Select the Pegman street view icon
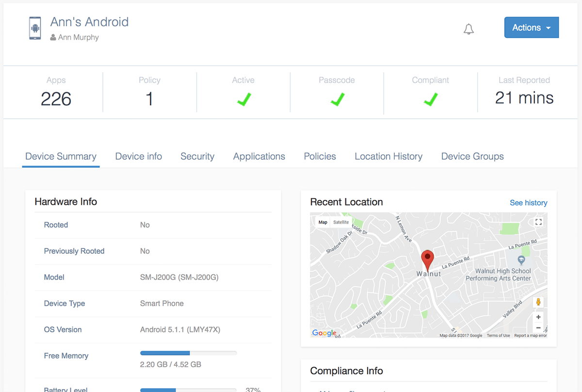Viewport: 582px width, 392px height. [x=538, y=301]
